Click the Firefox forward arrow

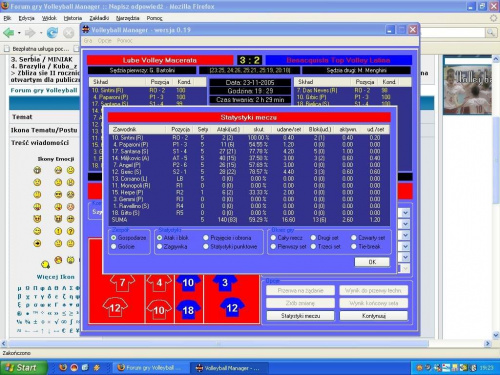(30, 33)
